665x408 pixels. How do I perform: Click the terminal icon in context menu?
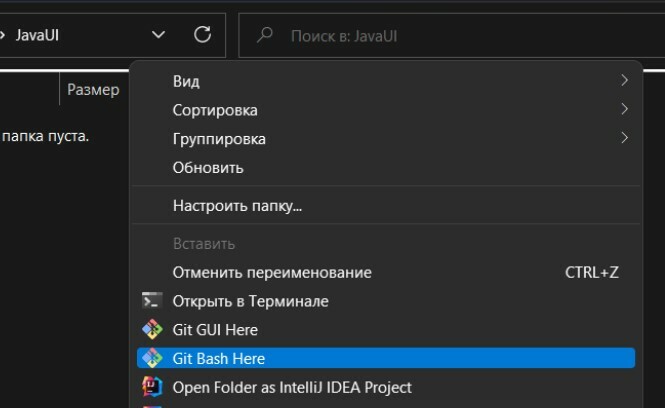(152, 301)
